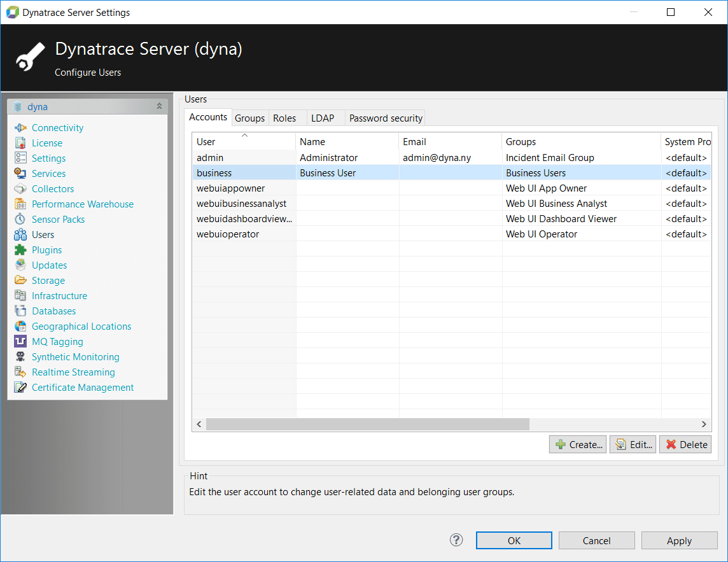Select the admin user row
Viewport: 728px width, 562px height.
coord(451,157)
